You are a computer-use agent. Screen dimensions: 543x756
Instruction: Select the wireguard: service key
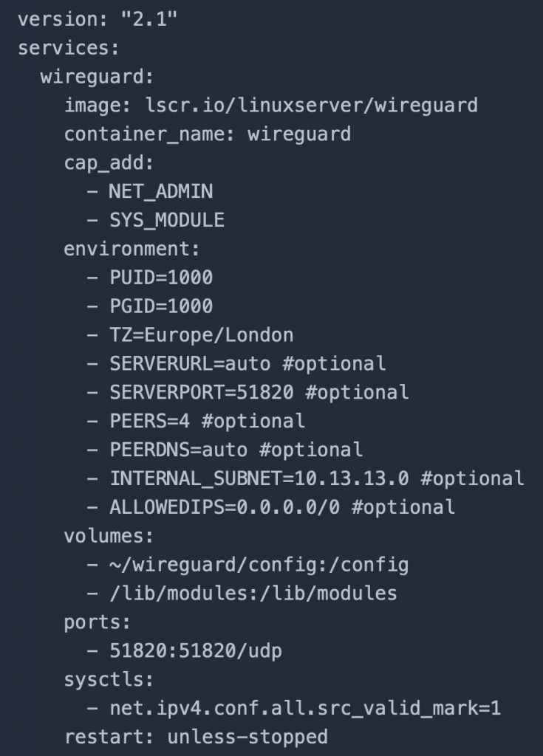coord(97,77)
